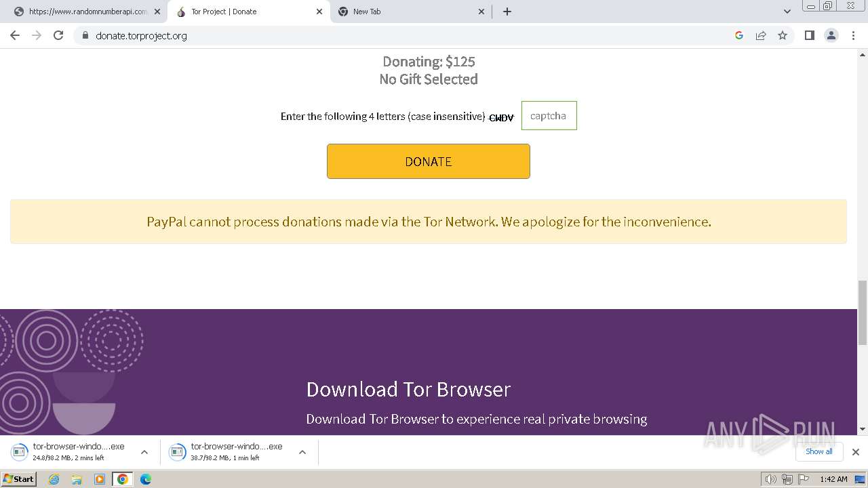Click Show all downloads button
Viewport: 868px width, 488px height.
tap(819, 451)
